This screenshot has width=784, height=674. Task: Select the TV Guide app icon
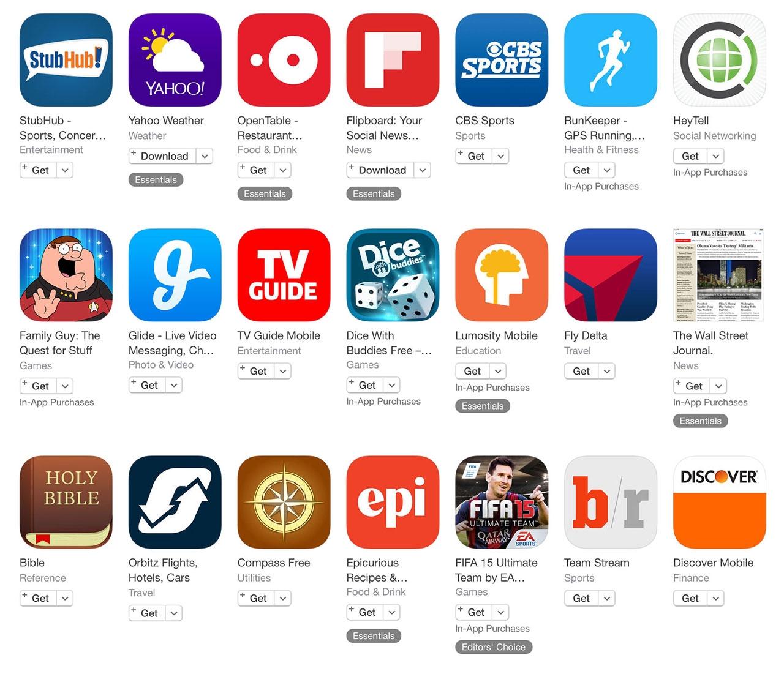pyautogui.click(x=284, y=275)
